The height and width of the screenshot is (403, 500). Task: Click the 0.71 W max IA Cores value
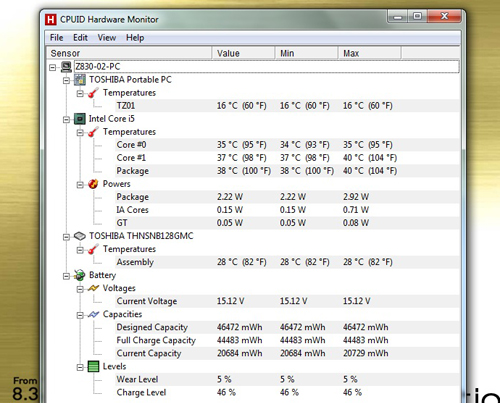point(356,210)
